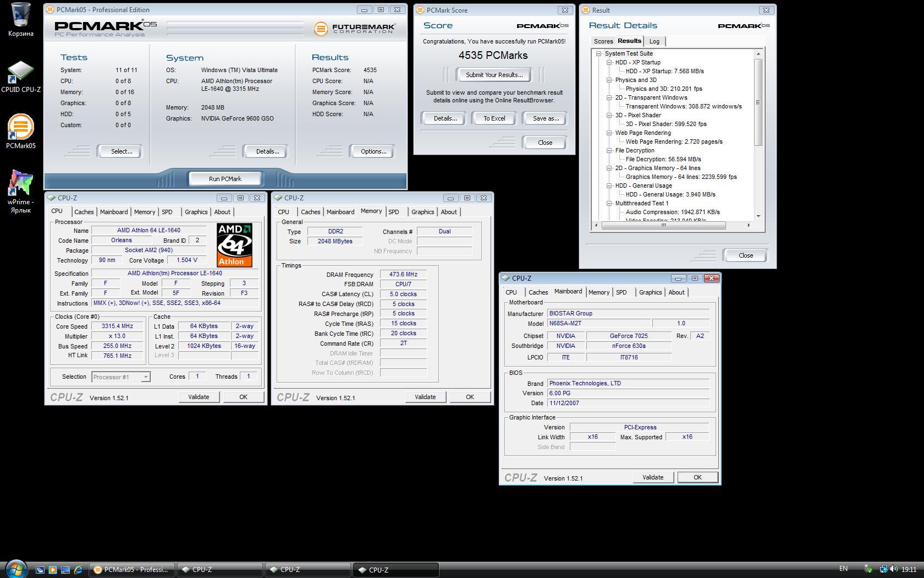Image resolution: width=924 pixels, height=578 pixels.
Task: Launch Windows Media Player from quick launch
Action: 53,570
